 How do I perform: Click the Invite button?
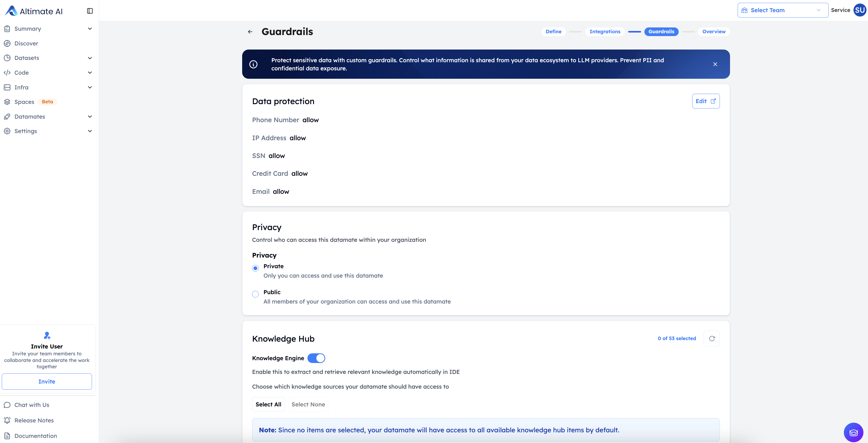coord(47,382)
